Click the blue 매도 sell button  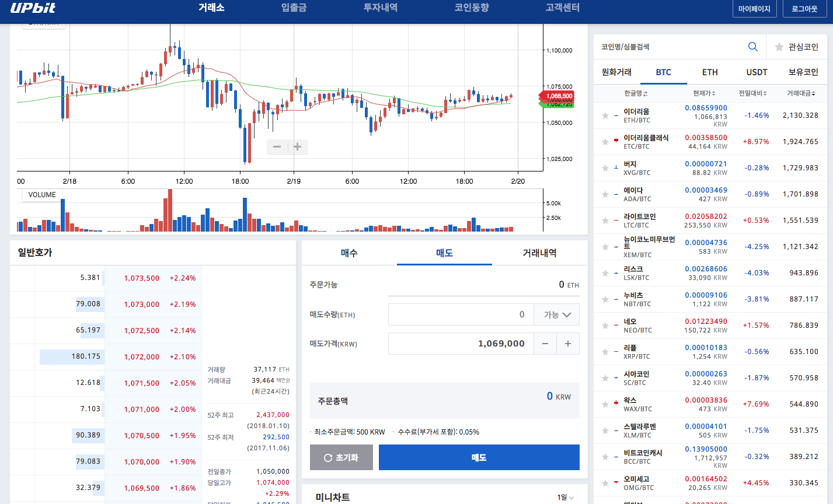point(479,457)
